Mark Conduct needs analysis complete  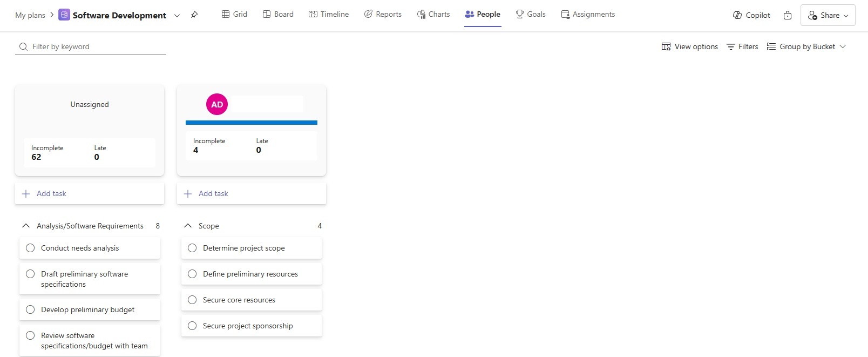[x=30, y=248]
